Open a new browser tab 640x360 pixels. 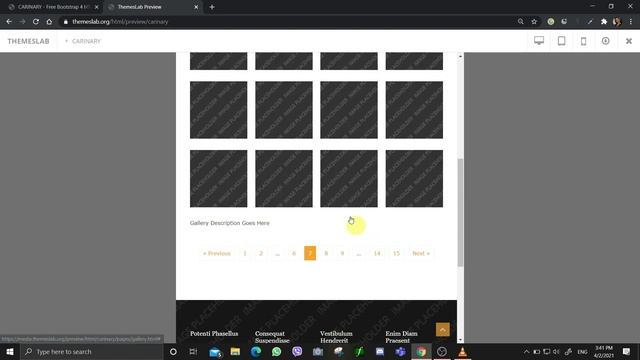click(x=212, y=7)
